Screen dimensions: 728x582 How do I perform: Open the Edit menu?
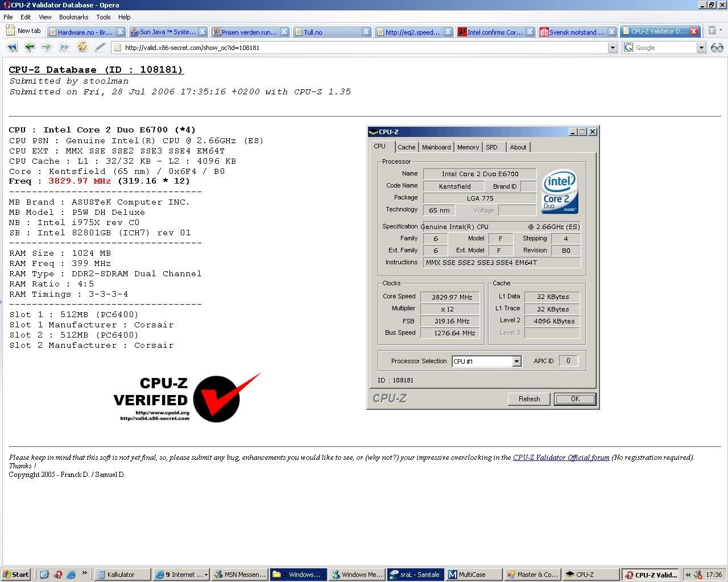pyautogui.click(x=26, y=17)
